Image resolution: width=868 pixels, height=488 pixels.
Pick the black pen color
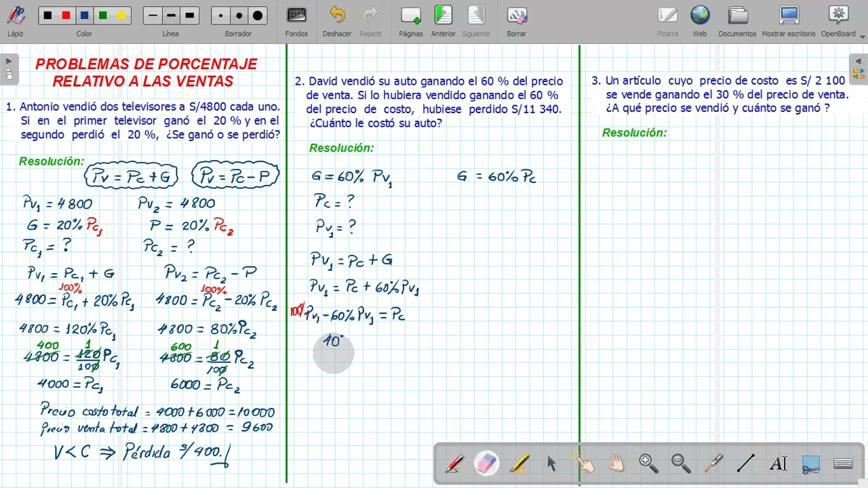click(x=47, y=16)
